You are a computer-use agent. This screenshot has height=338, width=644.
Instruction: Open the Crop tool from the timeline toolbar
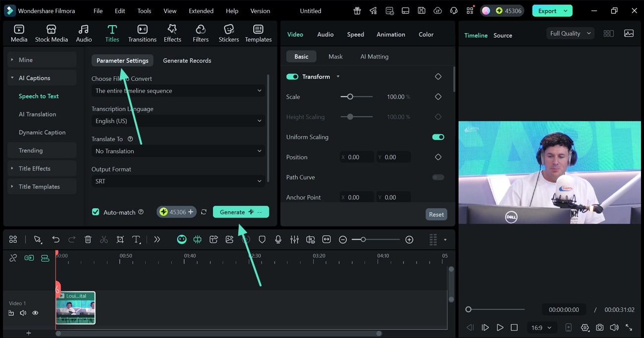(x=120, y=239)
